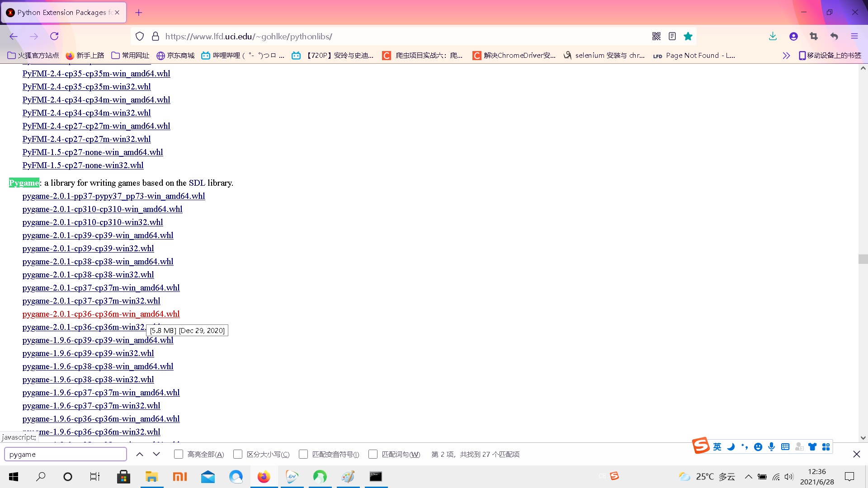868x488 pixels.
Task: Switch Sogou input to Chinese via 英 toggle
Action: tap(717, 447)
